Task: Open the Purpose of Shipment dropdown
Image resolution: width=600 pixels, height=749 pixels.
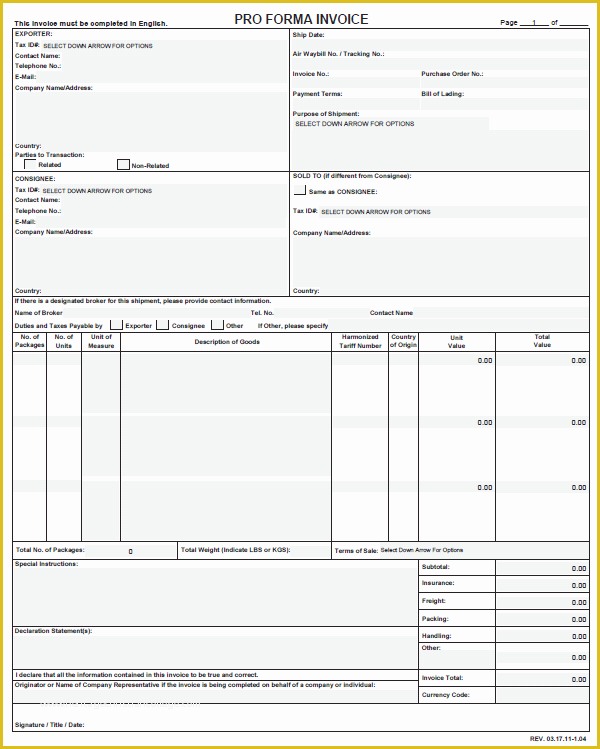Action: (x=391, y=124)
